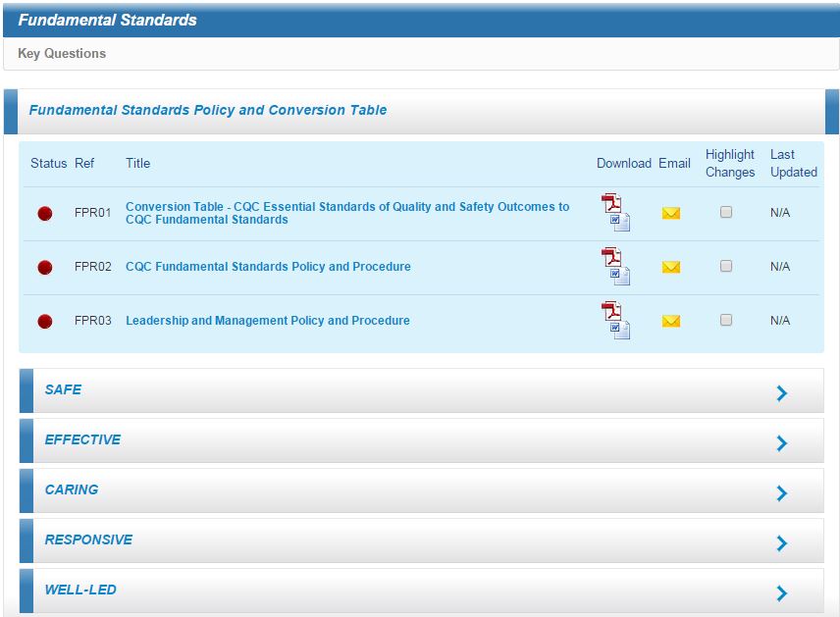The width and height of the screenshot is (840, 617).
Task: Expand the WELL-LED section chevron
Action: point(781,592)
